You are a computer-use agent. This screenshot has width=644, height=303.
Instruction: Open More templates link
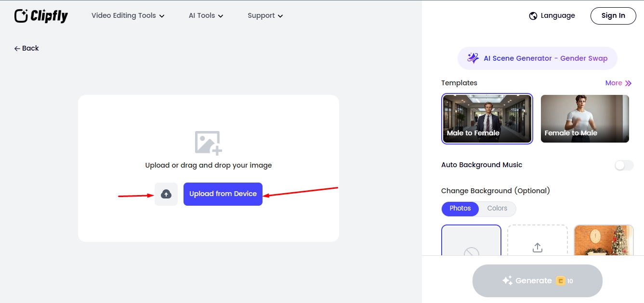618,83
